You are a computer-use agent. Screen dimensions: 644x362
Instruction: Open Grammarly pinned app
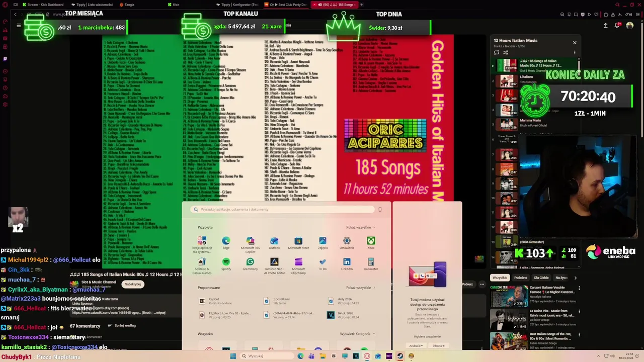click(x=250, y=264)
